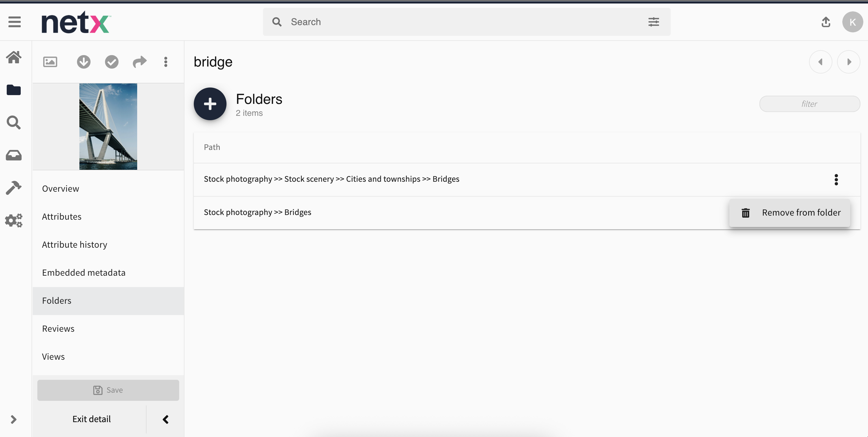This screenshot has height=437, width=868.
Task: Click the download asset arrow icon
Action: (83, 62)
